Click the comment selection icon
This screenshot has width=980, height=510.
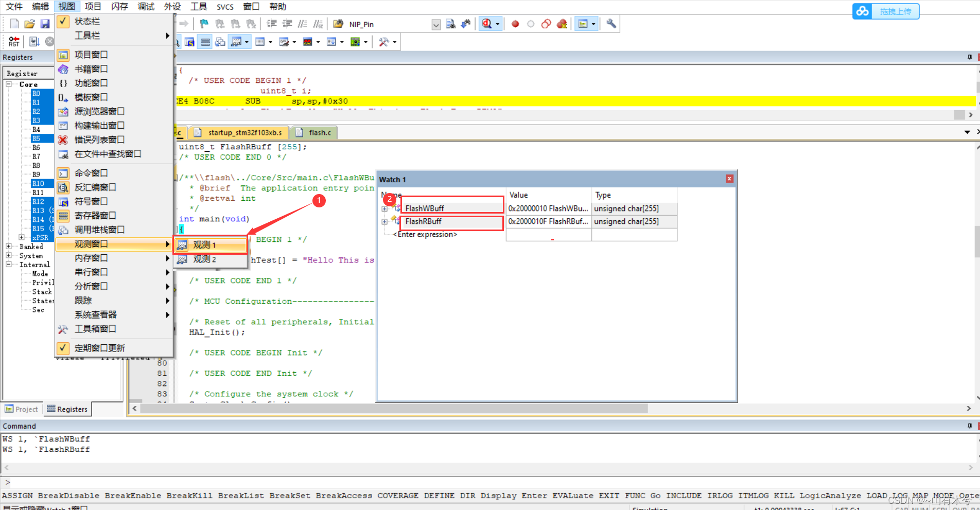tap(303, 24)
